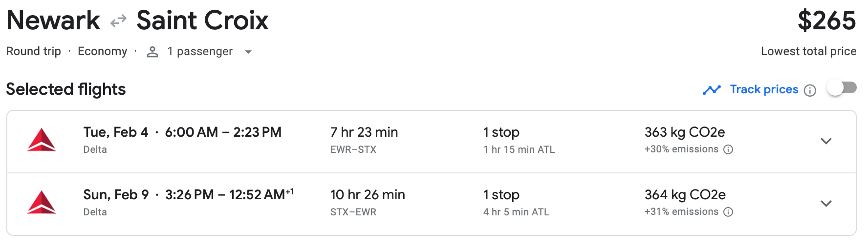Click the passenger person icon
This screenshot has height=252, width=868.
click(152, 52)
